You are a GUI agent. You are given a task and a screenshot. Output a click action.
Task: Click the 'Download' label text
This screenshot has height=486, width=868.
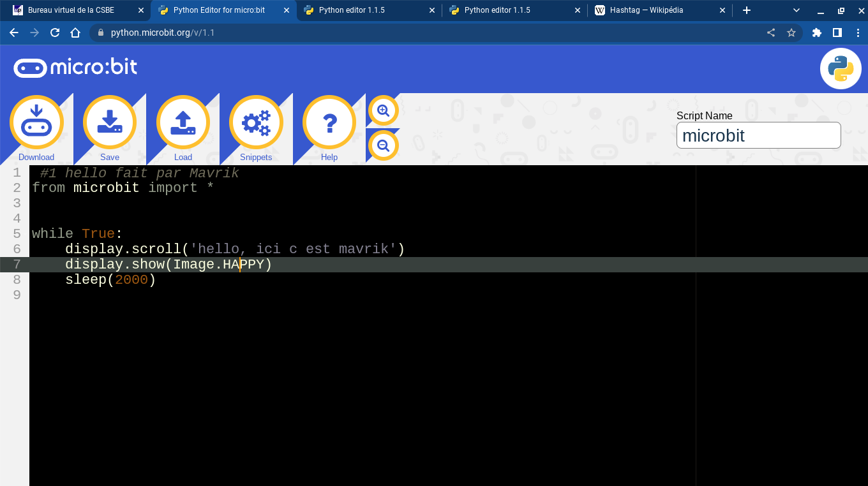click(x=36, y=157)
